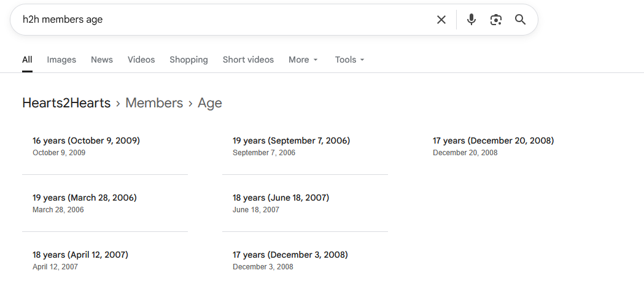Click the Members breadcrumb link
The height and width of the screenshot is (308, 644).
click(154, 102)
